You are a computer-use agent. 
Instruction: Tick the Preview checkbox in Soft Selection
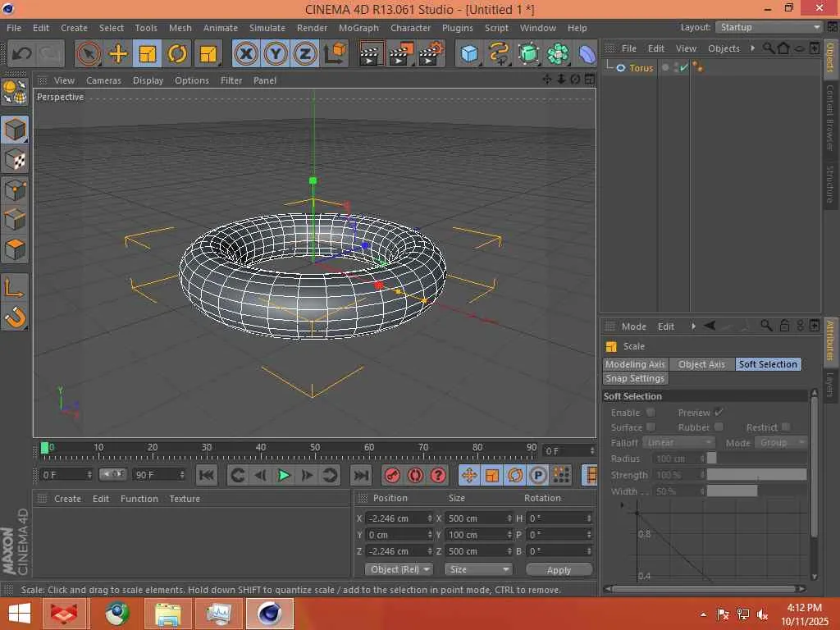tap(719, 413)
